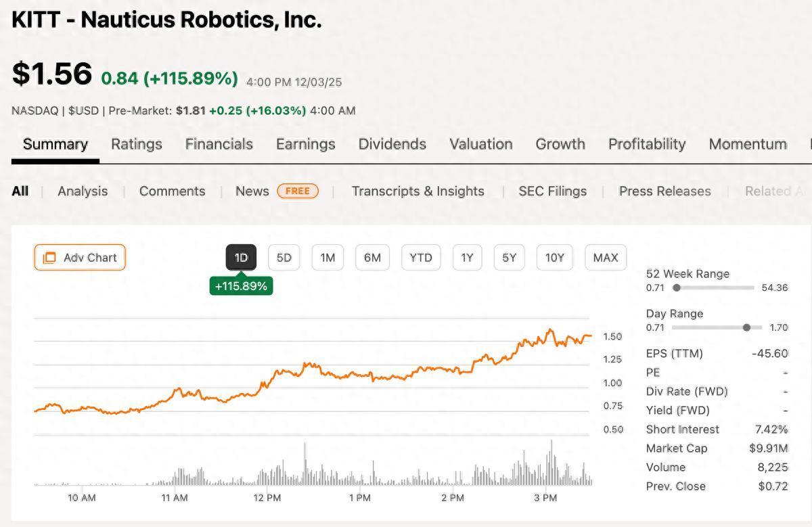
Task: Open the Ratings tab
Action: click(137, 144)
